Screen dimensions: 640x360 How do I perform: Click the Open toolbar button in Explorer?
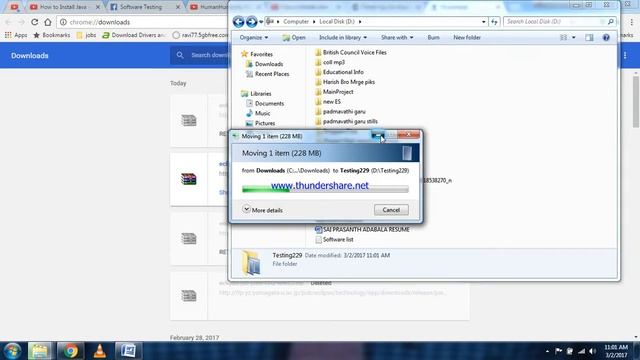(x=294, y=38)
